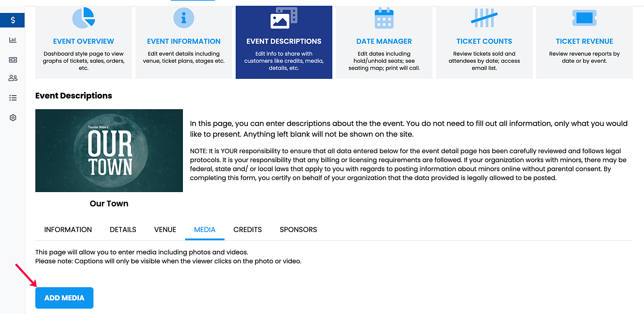Click the 'This page will allow you' text
The width and height of the screenshot is (644, 314).
[142, 252]
